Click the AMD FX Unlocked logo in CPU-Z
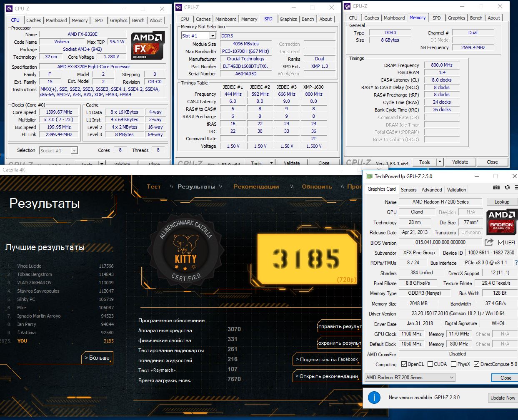The width and height of the screenshot is (518, 420). coord(148,46)
